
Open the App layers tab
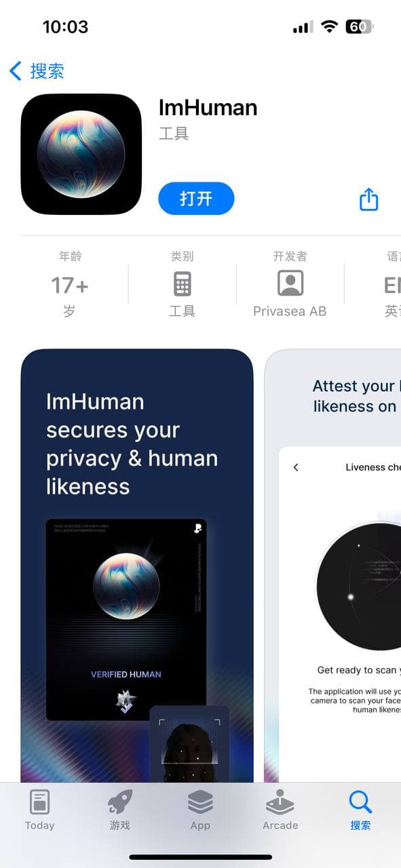click(x=200, y=811)
